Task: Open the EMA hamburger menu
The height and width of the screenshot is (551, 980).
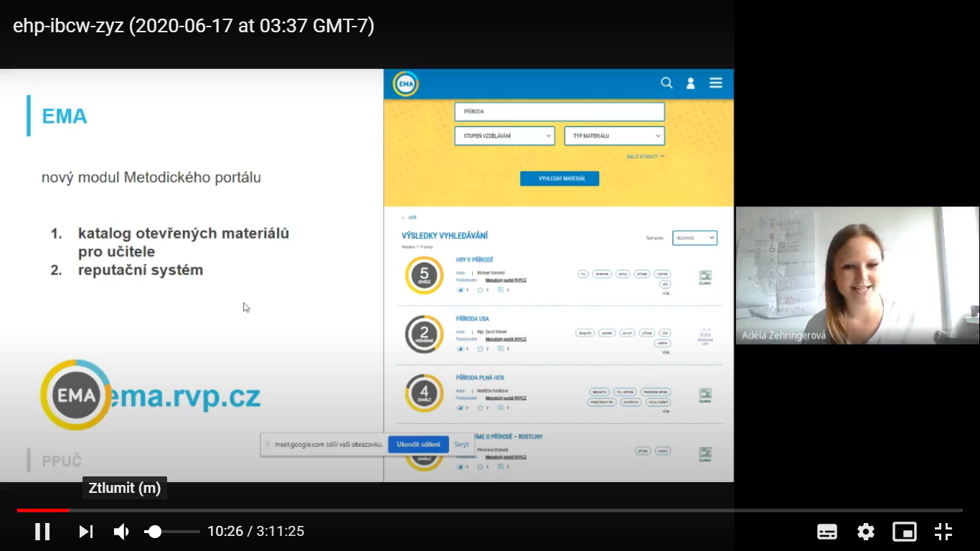Action: click(716, 83)
